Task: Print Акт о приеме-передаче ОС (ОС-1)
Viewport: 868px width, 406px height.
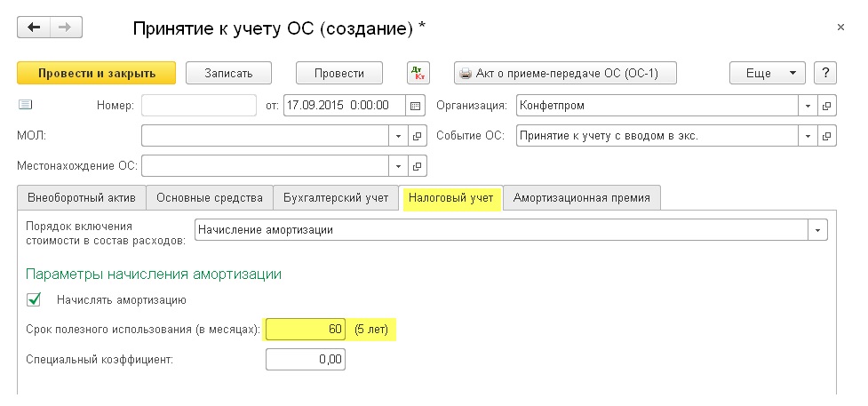Action: coord(565,73)
